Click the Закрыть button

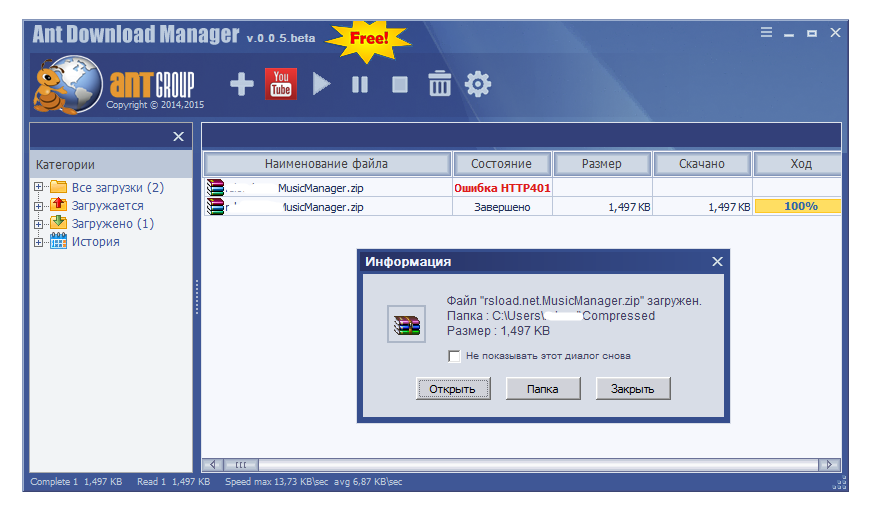[x=633, y=389]
